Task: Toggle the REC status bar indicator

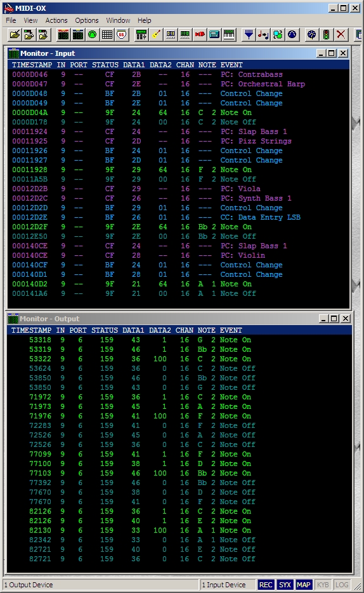Action: point(266,585)
